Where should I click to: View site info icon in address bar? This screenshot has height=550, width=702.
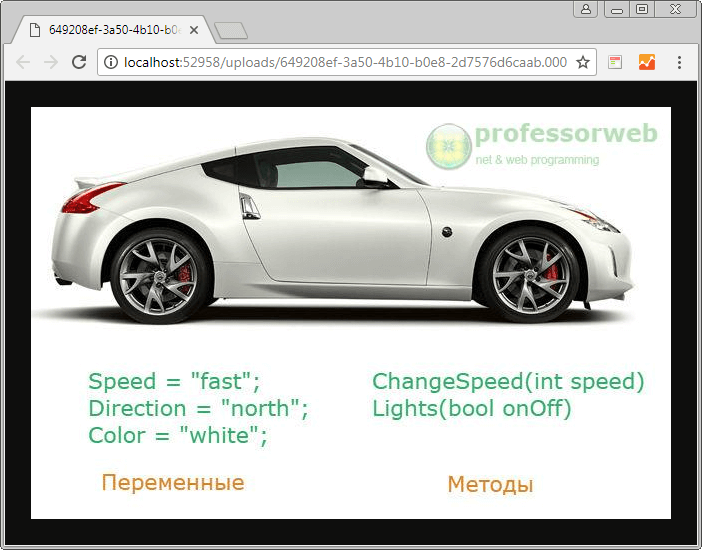pos(111,62)
